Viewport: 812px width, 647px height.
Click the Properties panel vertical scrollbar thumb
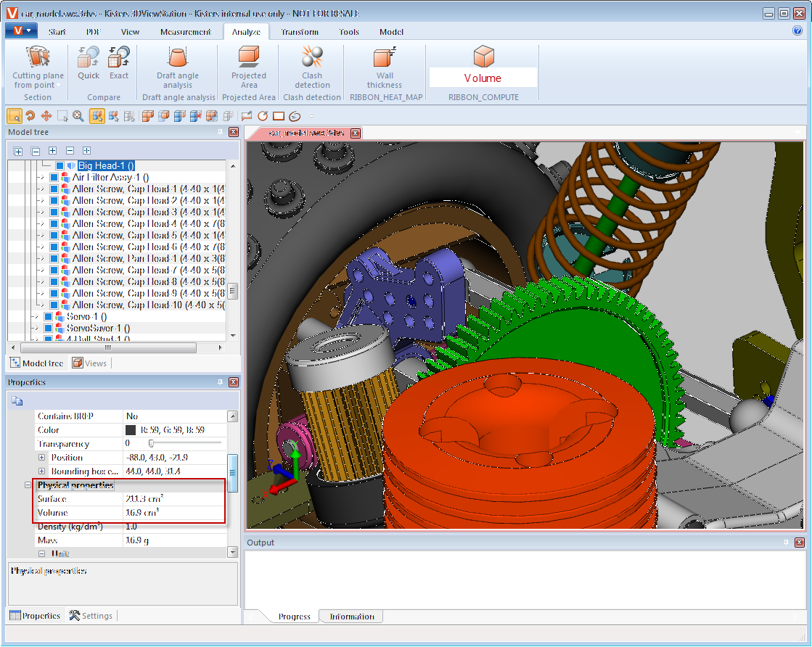coord(232,473)
